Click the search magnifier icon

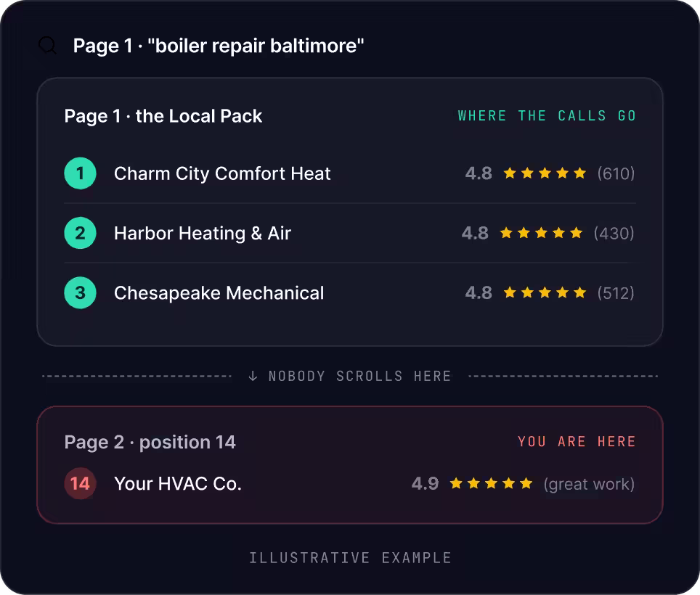[x=47, y=46]
